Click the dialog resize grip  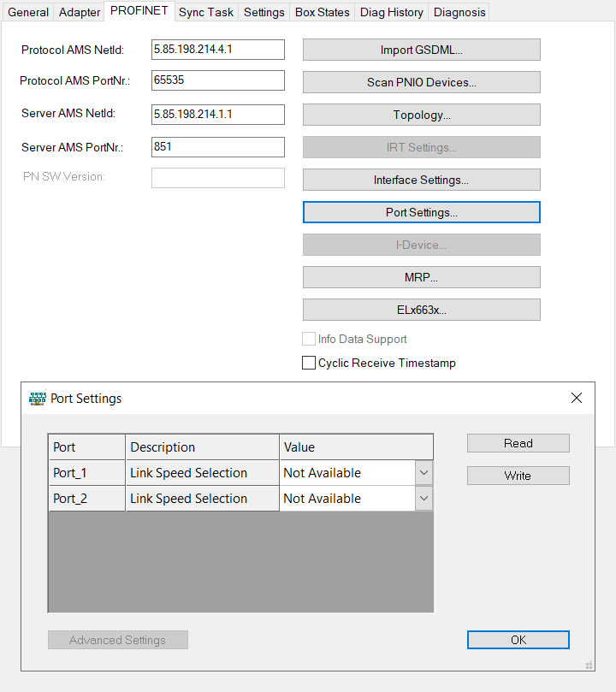pyautogui.click(x=589, y=665)
